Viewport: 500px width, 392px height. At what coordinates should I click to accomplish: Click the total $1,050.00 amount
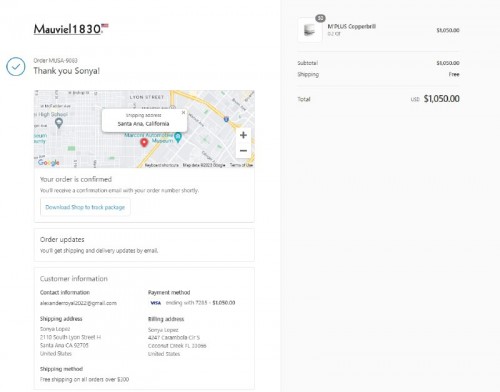441,99
